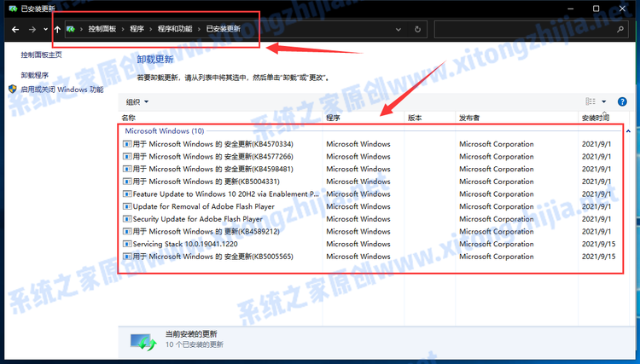Image resolution: width=640 pixels, height=364 pixels.
Task: Sort by 发布者 column header
Action: coord(469,118)
